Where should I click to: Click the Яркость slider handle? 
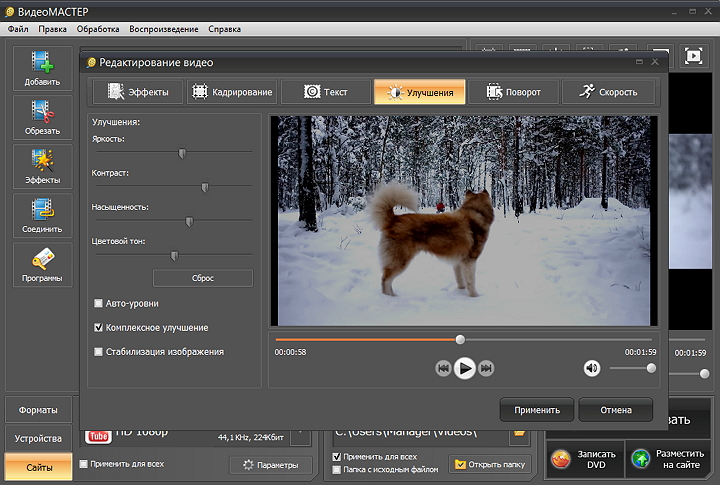pyautogui.click(x=182, y=153)
